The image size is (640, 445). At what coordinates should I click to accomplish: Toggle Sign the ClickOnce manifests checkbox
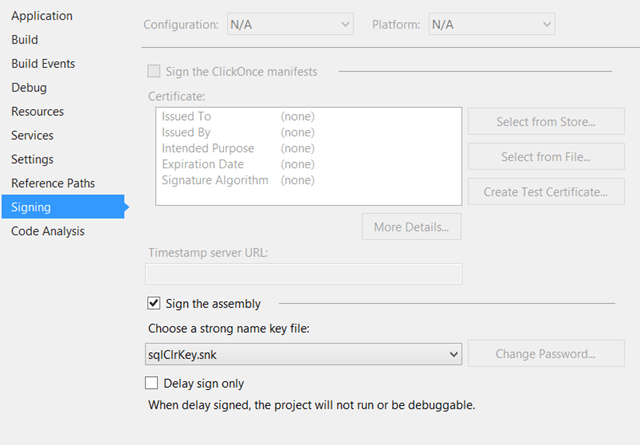click(153, 71)
